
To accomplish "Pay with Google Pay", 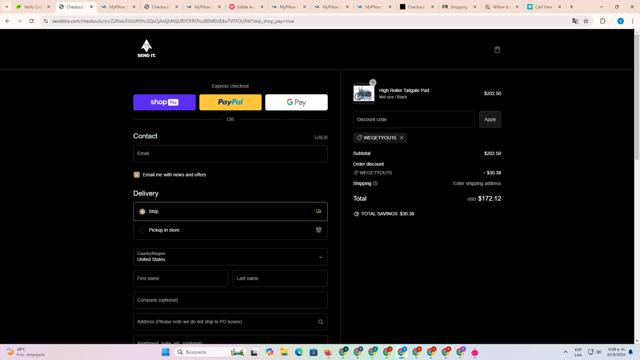I will click(x=296, y=102).
